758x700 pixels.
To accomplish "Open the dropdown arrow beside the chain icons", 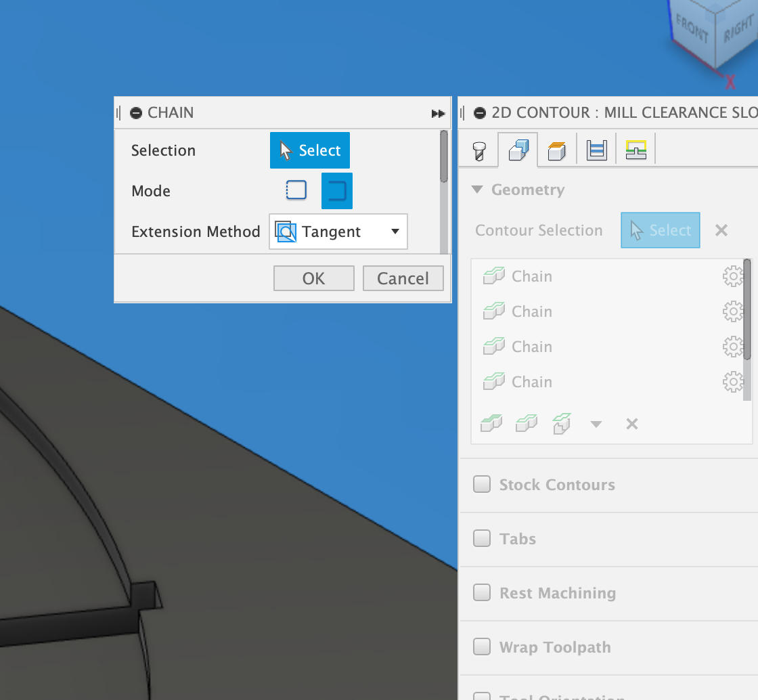I will pyautogui.click(x=596, y=424).
